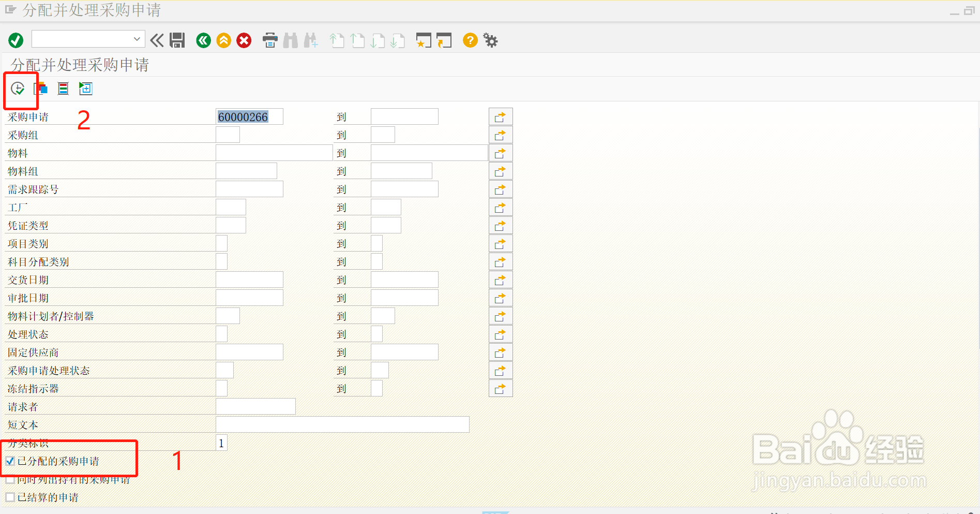Click the 采购申请 from-value field
The width and height of the screenshot is (980, 514).
pyautogui.click(x=249, y=116)
